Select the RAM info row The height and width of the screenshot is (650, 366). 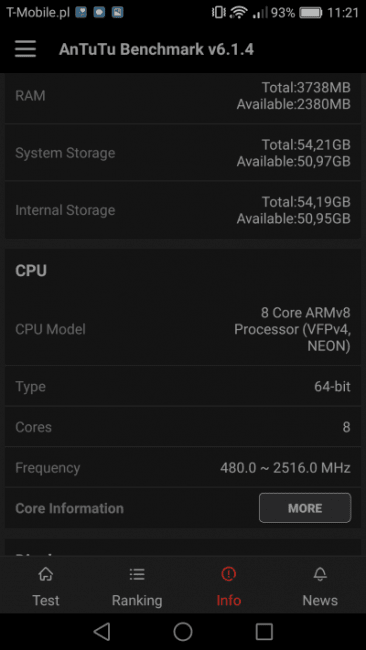pyautogui.click(x=183, y=96)
